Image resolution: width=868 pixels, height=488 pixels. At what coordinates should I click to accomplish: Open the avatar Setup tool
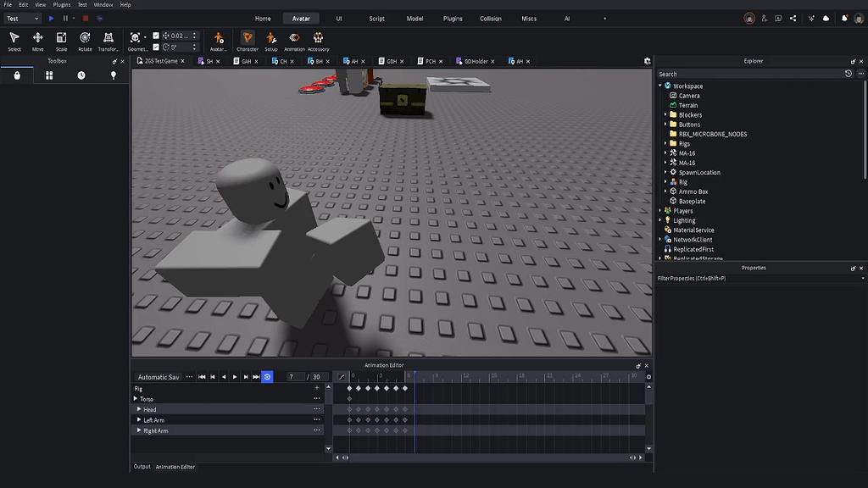[x=270, y=41]
